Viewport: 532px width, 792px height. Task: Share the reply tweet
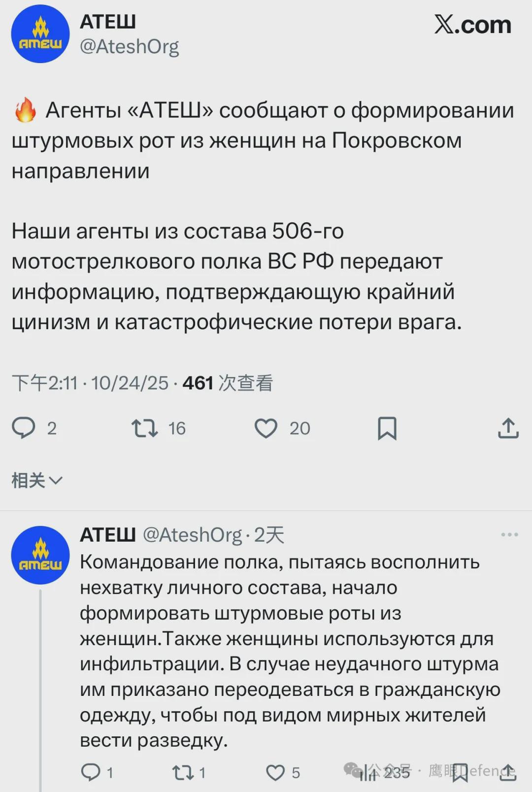click(507, 772)
